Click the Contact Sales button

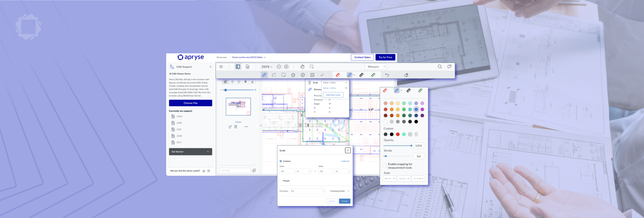362,57
